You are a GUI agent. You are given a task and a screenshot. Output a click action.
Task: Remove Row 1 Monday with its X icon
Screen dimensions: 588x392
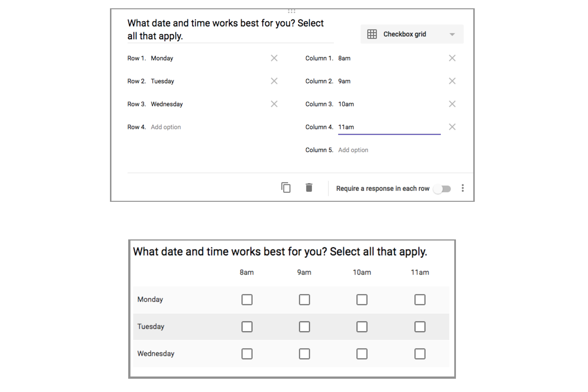pyautogui.click(x=274, y=58)
